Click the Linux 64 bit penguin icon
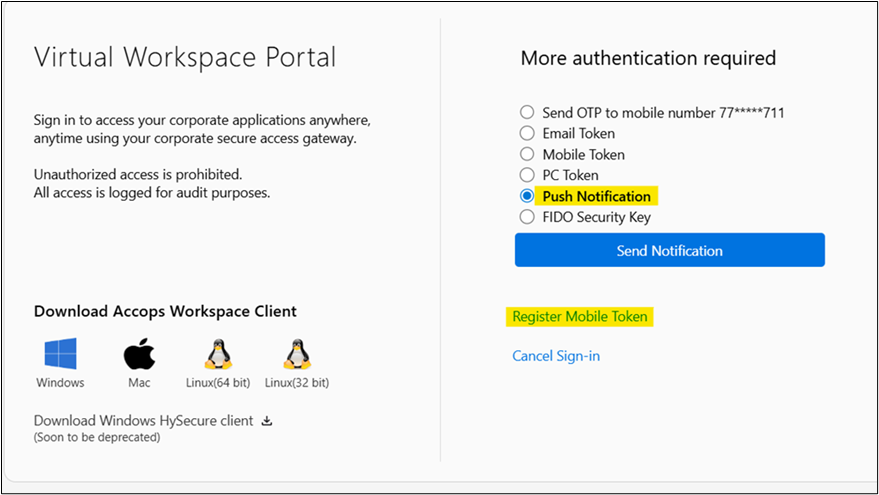 point(218,354)
